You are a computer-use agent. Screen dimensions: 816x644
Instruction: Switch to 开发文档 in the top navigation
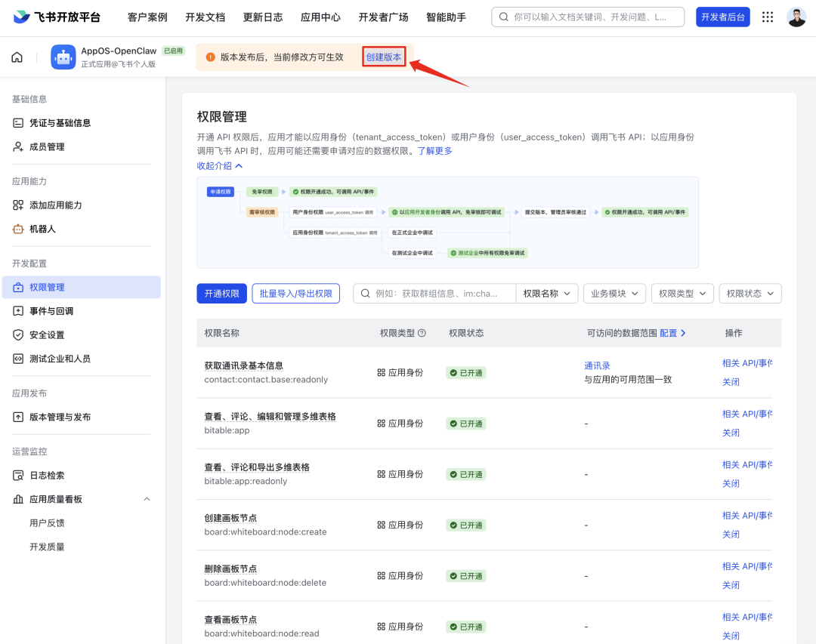pos(205,17)
